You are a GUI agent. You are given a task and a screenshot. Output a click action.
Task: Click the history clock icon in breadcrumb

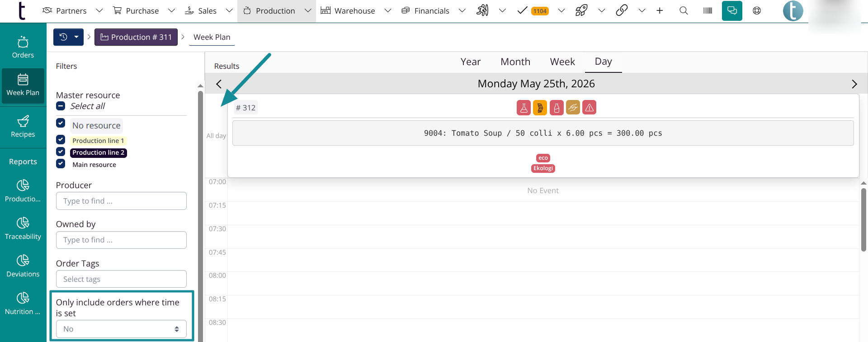tap(63, 37)
